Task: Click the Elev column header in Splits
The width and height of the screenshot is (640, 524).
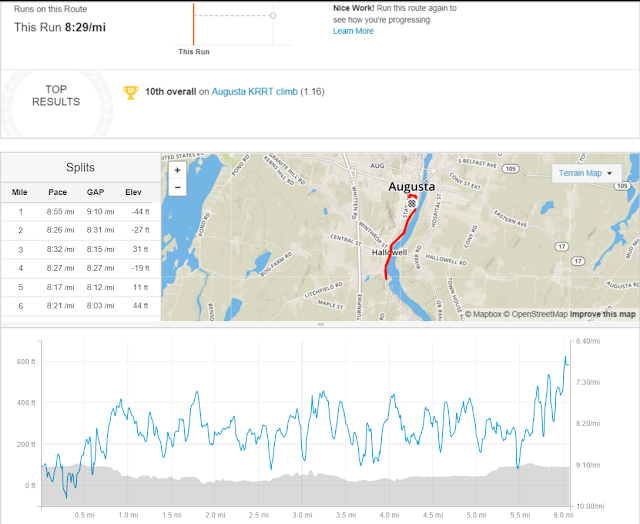Action: pyautogui.click(x=134, y=192)
